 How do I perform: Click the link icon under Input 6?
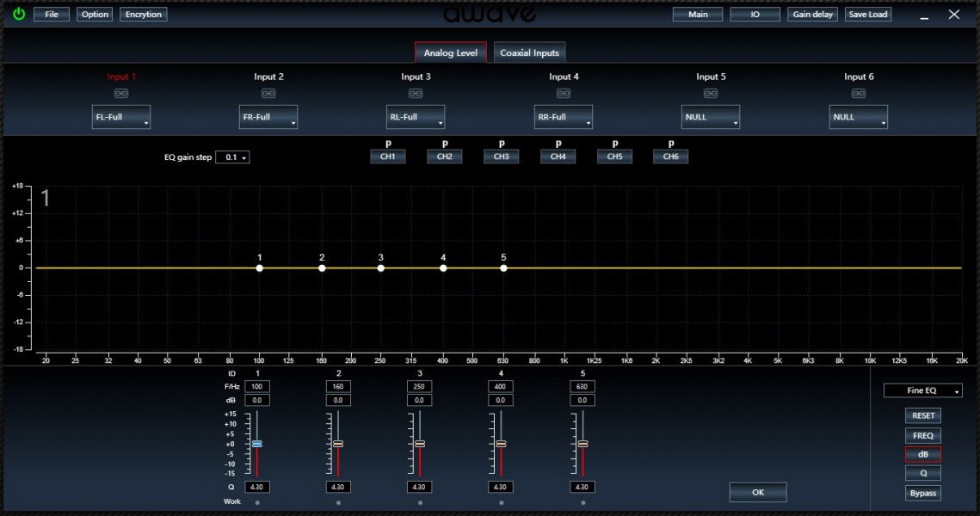click(x=859, y=94)
